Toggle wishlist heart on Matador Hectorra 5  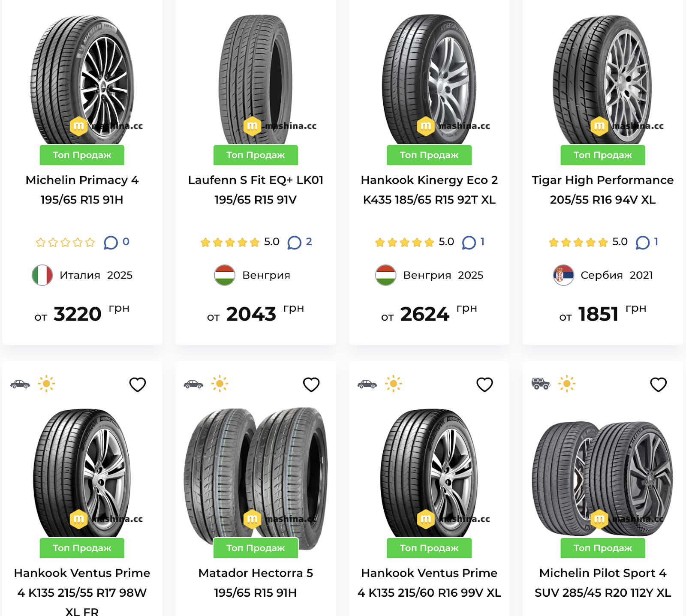point(311,385)
